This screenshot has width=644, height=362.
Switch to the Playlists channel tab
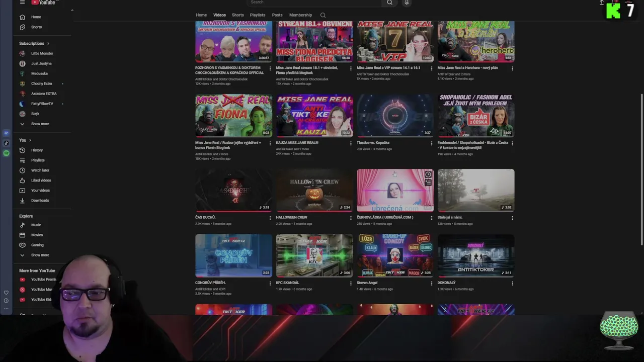[258, 15]
